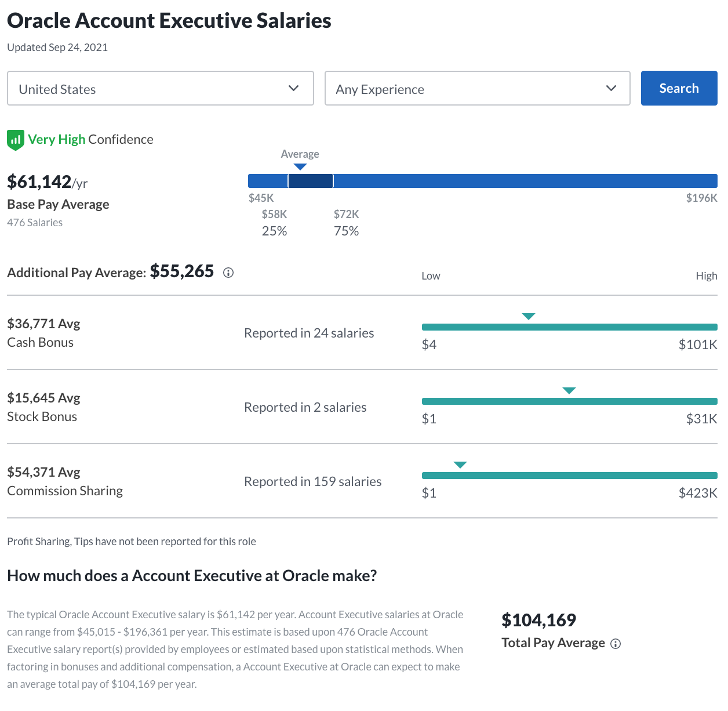Viewport: 728px width, 711px height.
Task: Click the Updated Sep 24, 2021 text
Action: 57,48
